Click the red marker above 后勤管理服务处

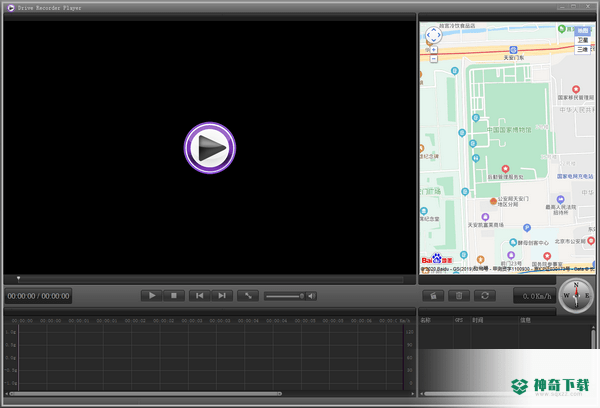[x=505, y=169]
